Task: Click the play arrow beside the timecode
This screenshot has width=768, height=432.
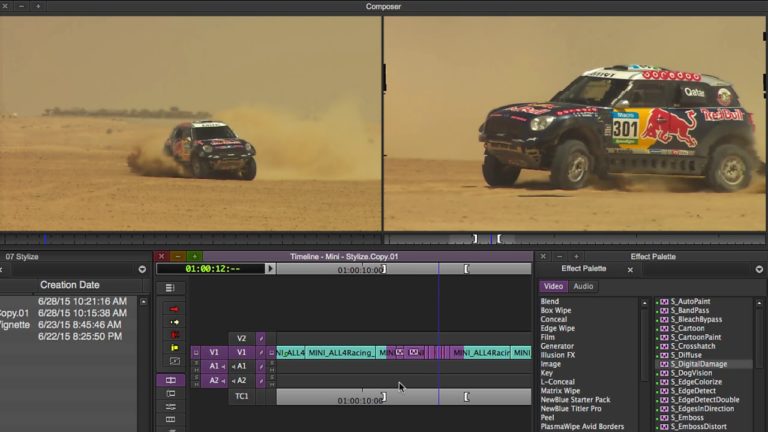Action: point(270,269)
